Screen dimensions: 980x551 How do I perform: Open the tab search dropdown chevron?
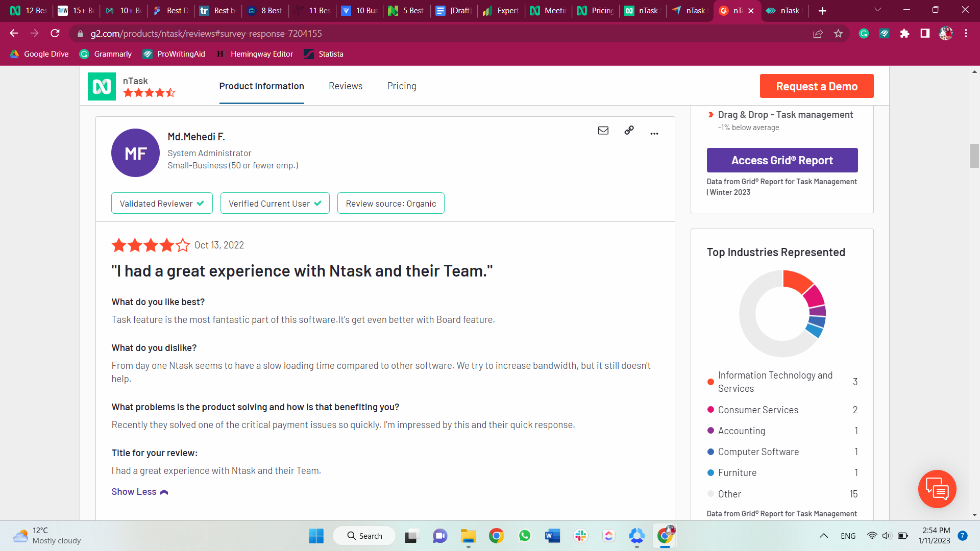point(877,10)
